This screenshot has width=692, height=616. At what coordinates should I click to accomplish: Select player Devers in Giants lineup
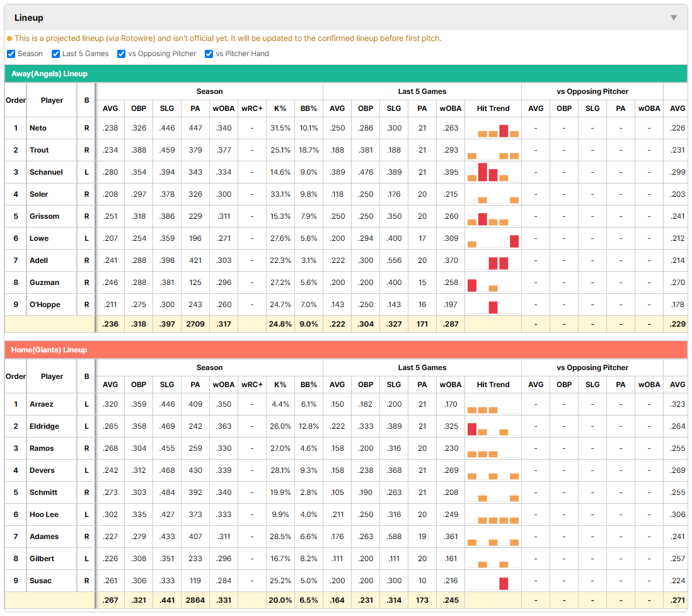(x=42, y=470)
